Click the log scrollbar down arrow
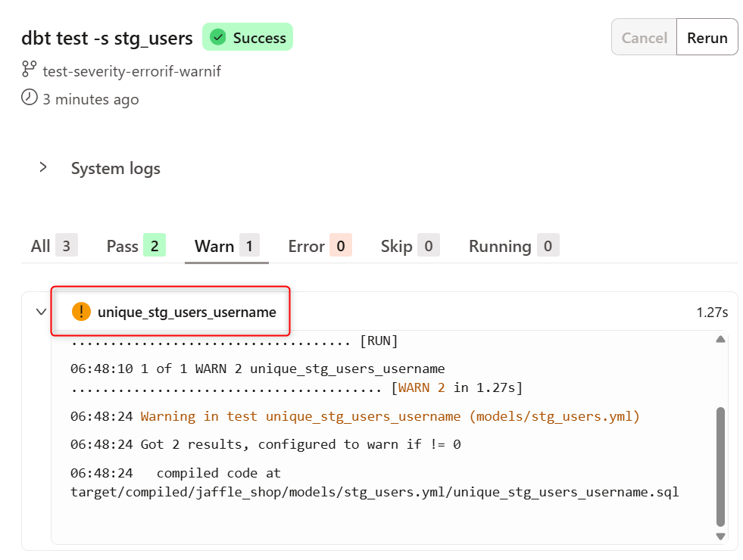The height and width of the screenshot is (560, 743). 720,537
